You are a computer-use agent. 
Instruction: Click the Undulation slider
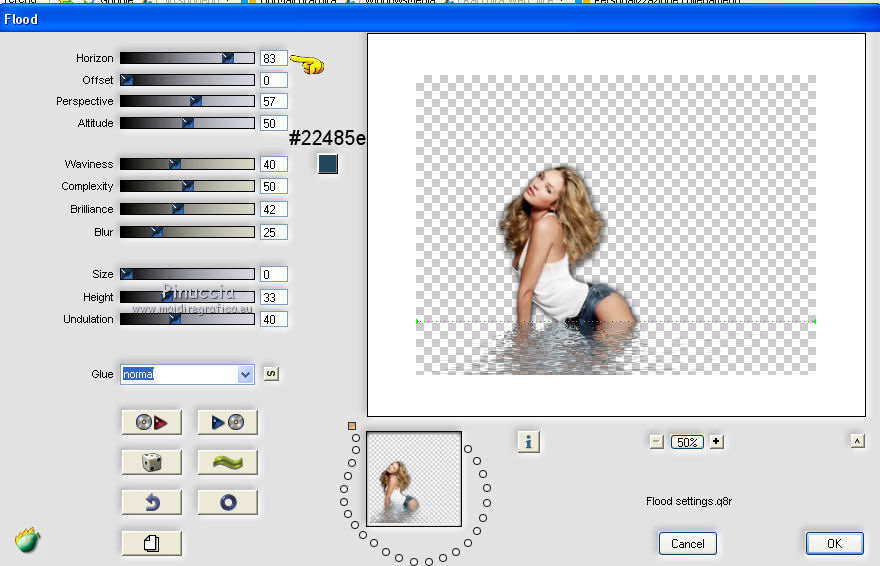187,319
